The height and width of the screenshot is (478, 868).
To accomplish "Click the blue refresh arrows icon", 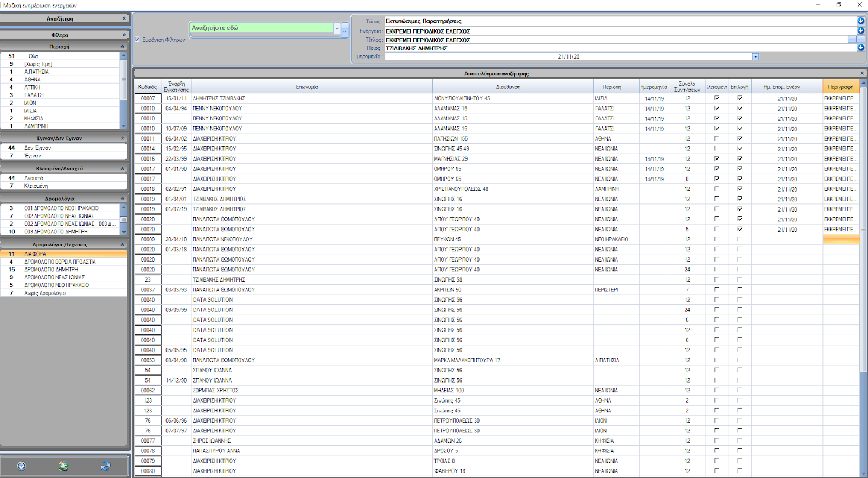I will pyautogui.click(x=105, y=466).
